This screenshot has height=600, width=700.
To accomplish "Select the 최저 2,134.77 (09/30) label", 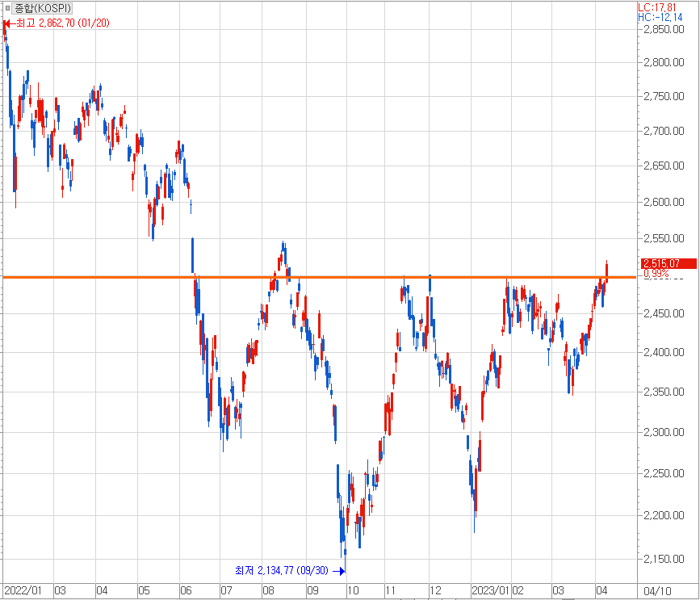I will click(x=282, y=571).
